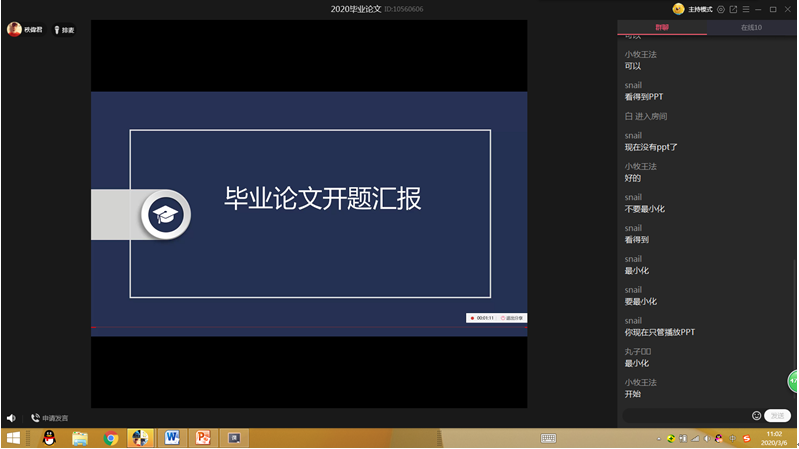The width and height of the screenshot is (799, 449).
Task: Toggle the 静麦 microphone mute button
Action: [x=63, y=30]
